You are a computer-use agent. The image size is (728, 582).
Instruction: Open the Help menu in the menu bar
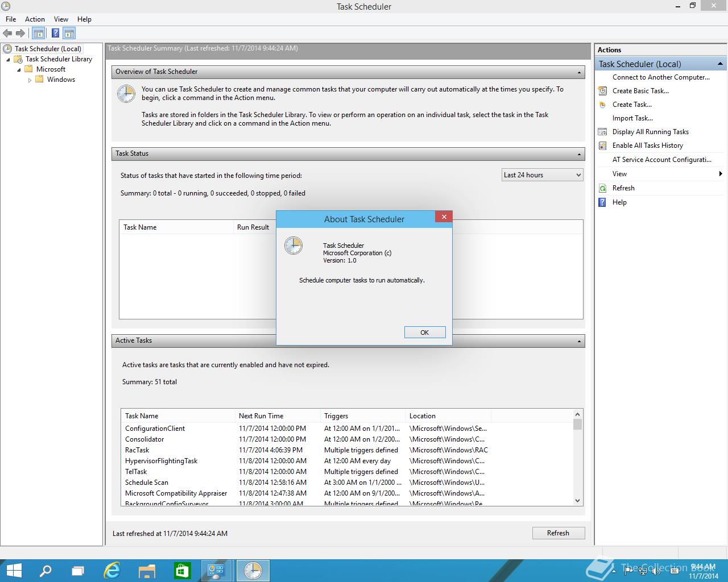click(x=84, y=19)
